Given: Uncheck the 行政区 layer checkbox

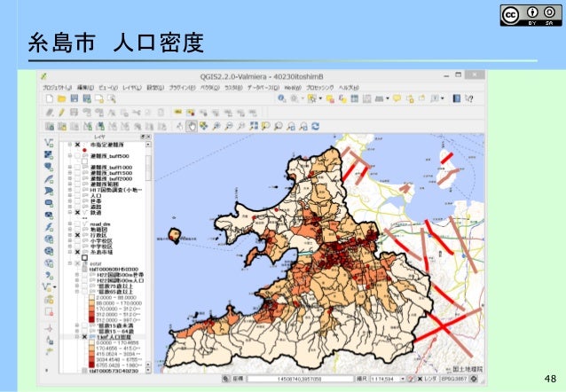Looking at the screenshot, I should (x=77, y=235).
